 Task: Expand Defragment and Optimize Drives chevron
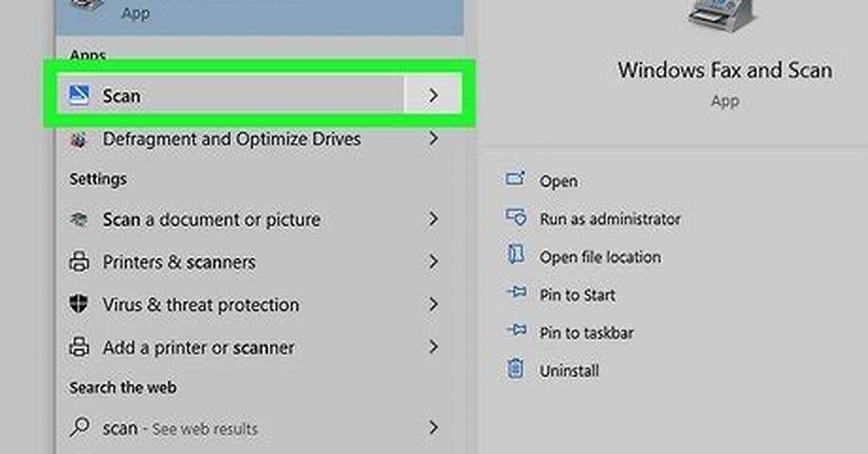433,138
